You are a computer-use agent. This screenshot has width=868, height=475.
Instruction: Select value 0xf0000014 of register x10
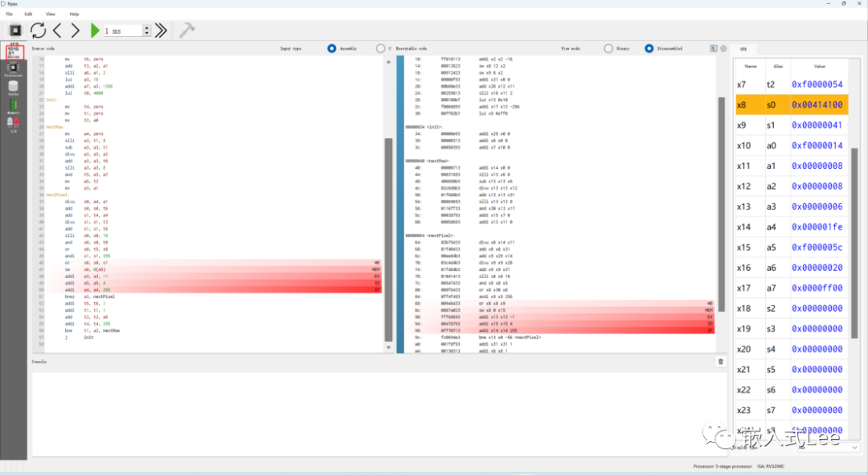[x=817, y=146]
